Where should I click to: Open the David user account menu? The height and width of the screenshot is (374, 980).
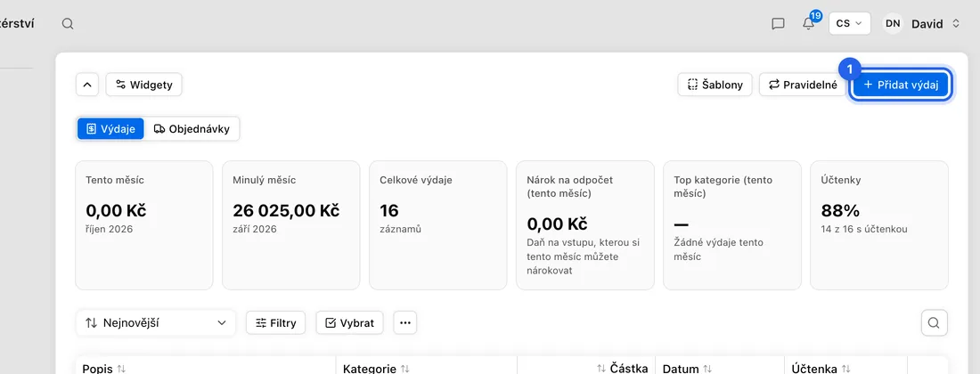click(935, 24)
